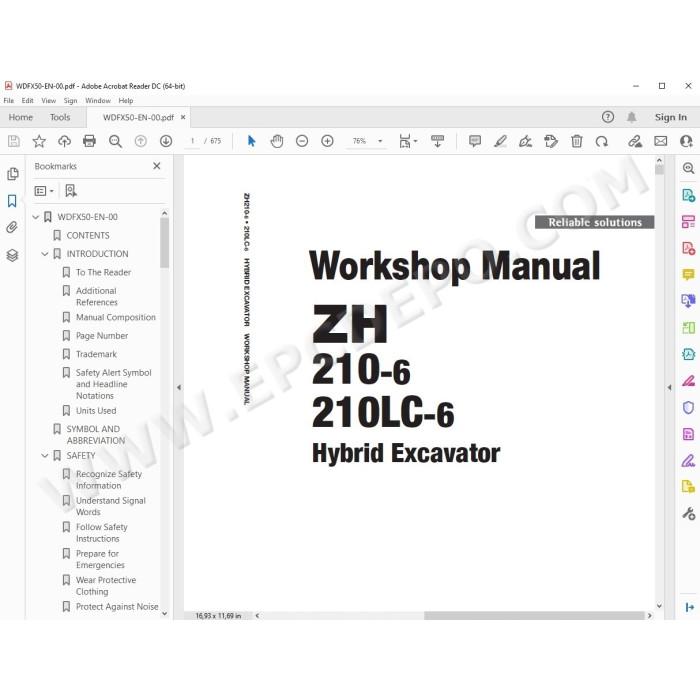The width and height of the screenshot is (700, 700).
Task: Collapse the left navigation pane arrow
Action: pos(179,388)
